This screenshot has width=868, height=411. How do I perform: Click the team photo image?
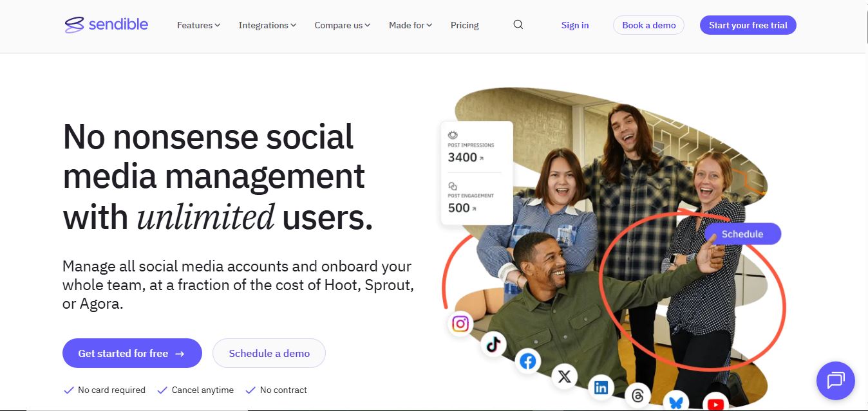pyautogui.click(x=612, y=250)
